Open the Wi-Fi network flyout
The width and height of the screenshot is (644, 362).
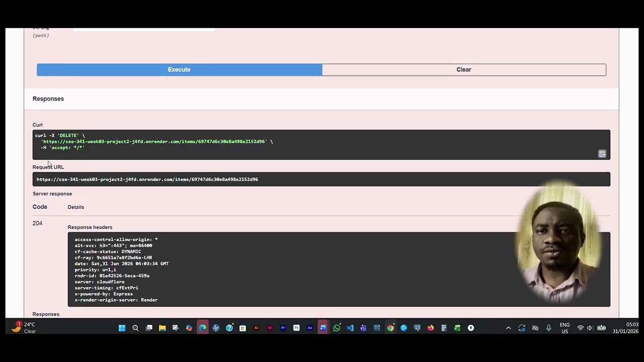[580, 328]
